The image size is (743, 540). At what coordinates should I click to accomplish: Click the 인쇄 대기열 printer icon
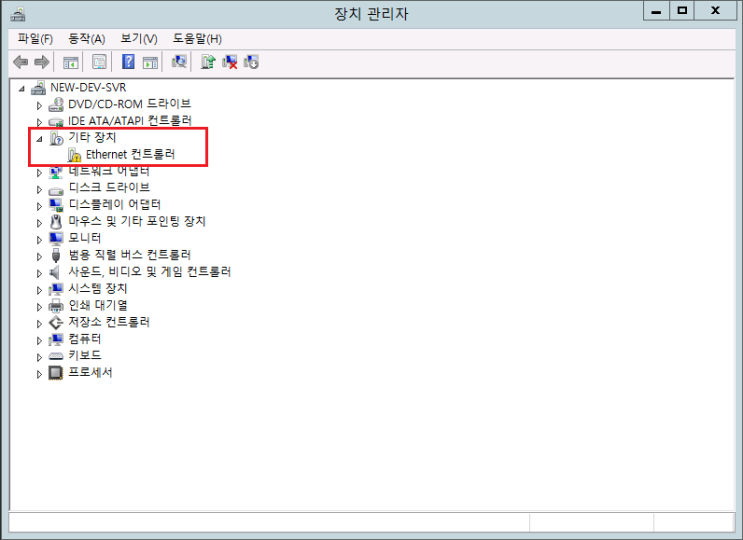[56, 306]
